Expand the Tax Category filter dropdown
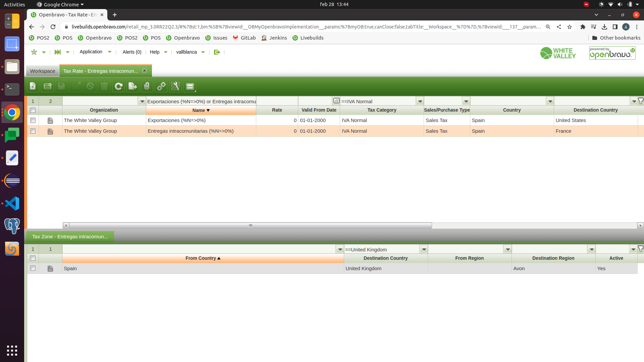Image resolution: width=644 pixels, height=362 pixels. click(420, 101)
